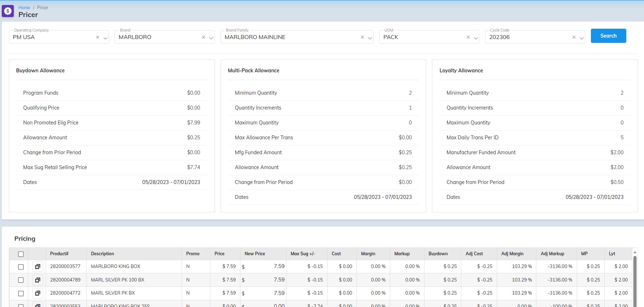Click the MARLBORO KING BOX description text
This screenshot has width=644, height=307.
tap(115, 266)
